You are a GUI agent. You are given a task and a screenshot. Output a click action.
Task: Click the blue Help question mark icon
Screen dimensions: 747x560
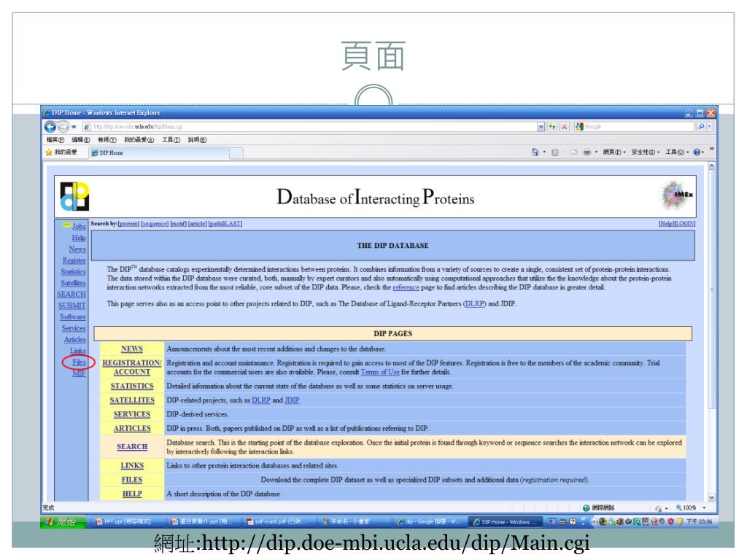tap(697, 152)
